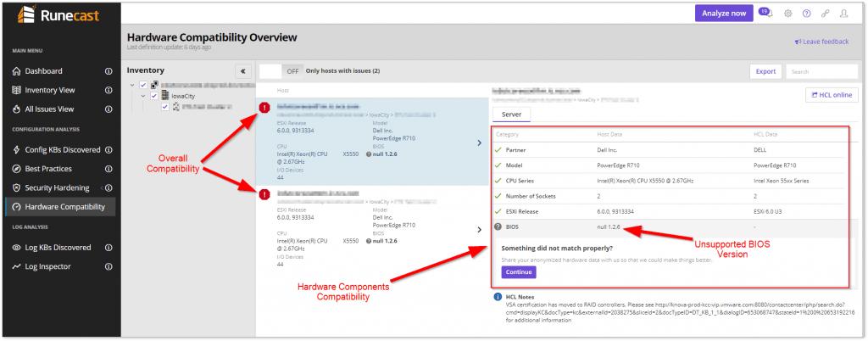Viewport: 868px width, 341px height.
Task: Click the Runecast logo
Action: 58,15
